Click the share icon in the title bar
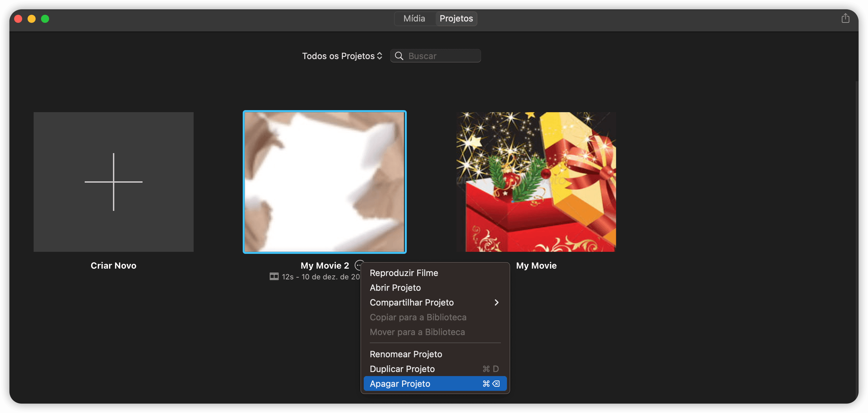The width and height of the screenshot is (868, 413). 845,18
